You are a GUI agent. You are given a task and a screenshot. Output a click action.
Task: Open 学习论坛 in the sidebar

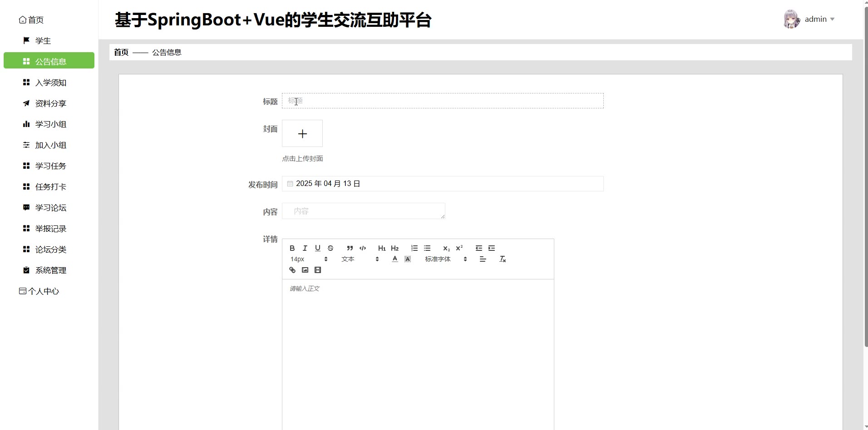[x=49, y=208]
